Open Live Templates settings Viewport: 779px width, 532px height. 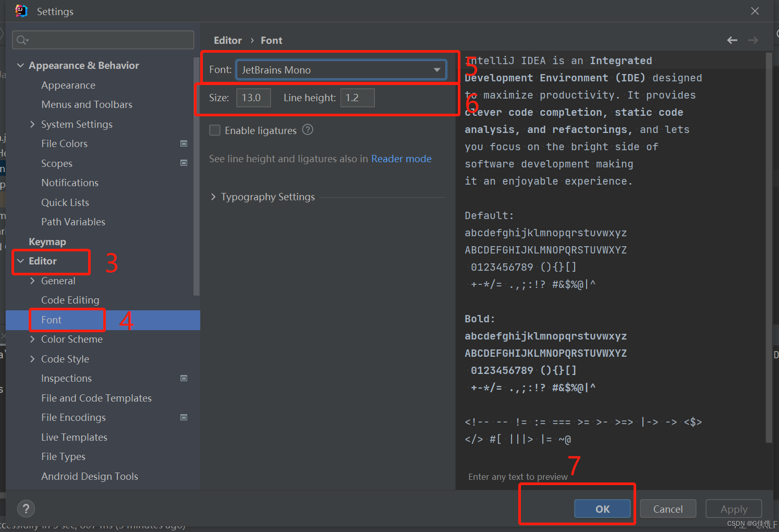(74, 437)
